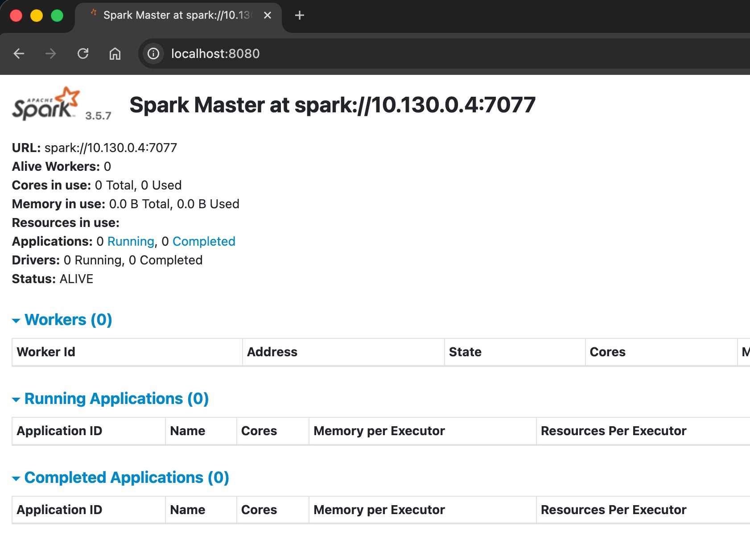View site information for localhost
Image resolution: width=750 pixels, height=560 pixels.
[153, 54]
